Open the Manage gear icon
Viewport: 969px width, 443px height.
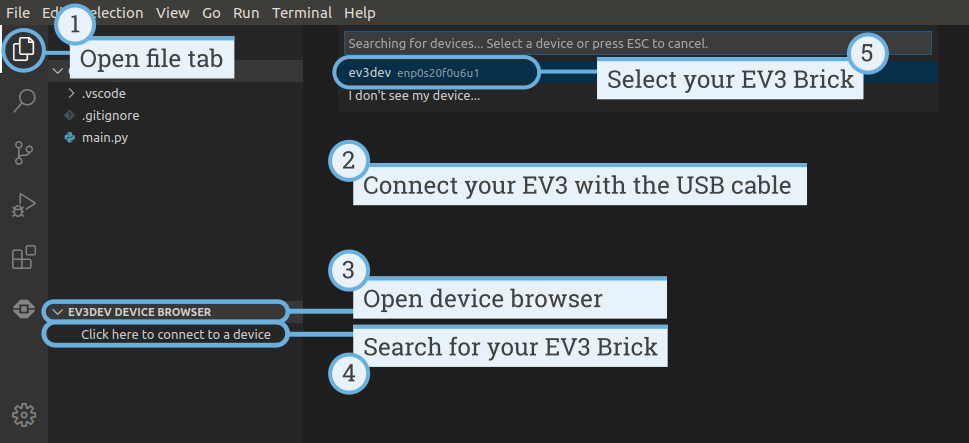[23, 414]
